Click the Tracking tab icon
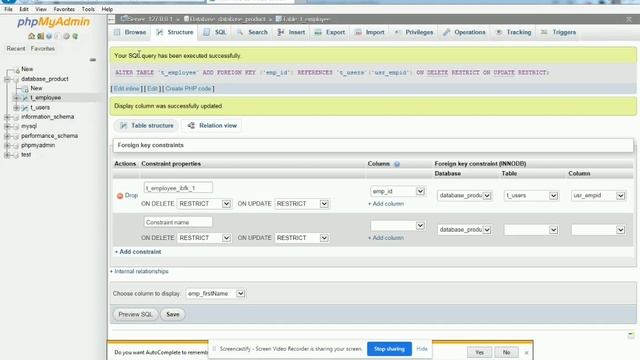640x360 pixels. 499,32
